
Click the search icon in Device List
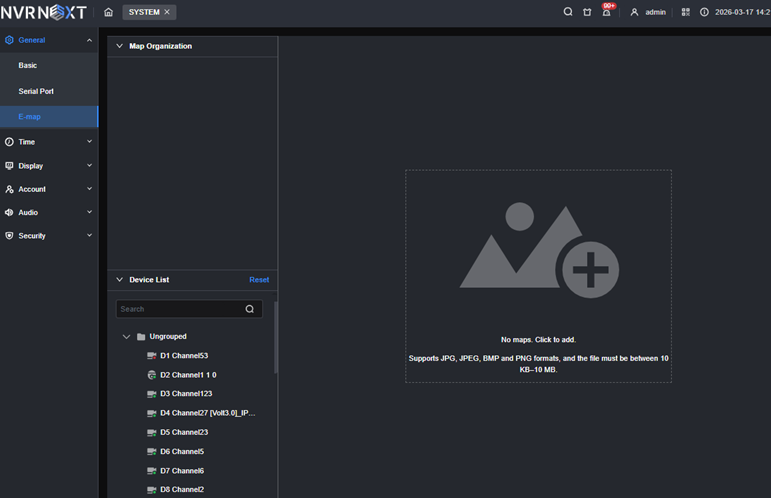coord(250,309)
